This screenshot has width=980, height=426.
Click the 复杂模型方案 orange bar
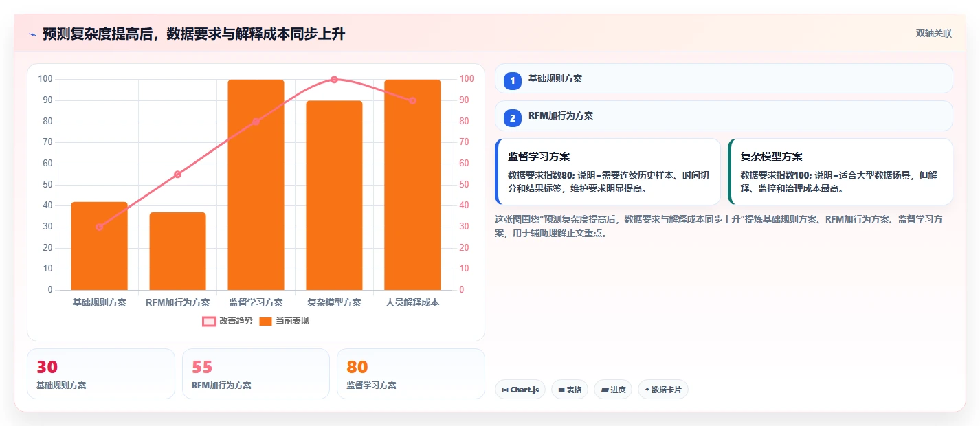tap(334, 195)
